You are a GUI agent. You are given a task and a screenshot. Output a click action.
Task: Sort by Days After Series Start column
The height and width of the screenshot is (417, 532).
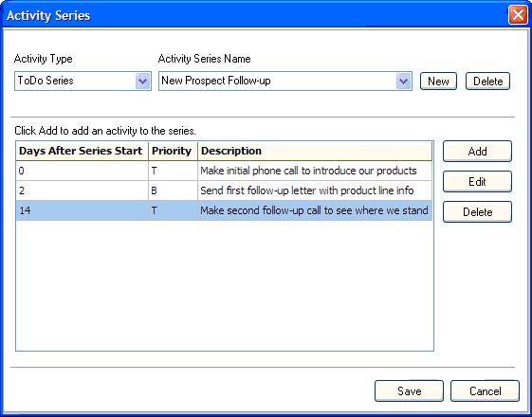click(82, 151)
